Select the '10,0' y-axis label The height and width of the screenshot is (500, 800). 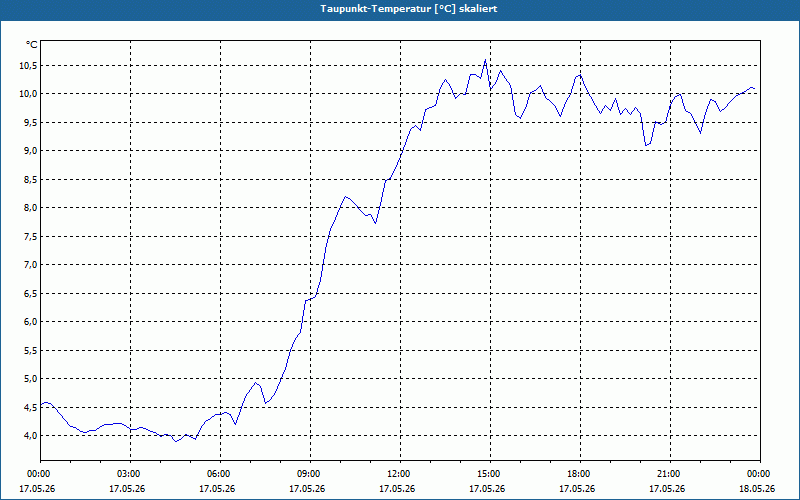(29, 94)
